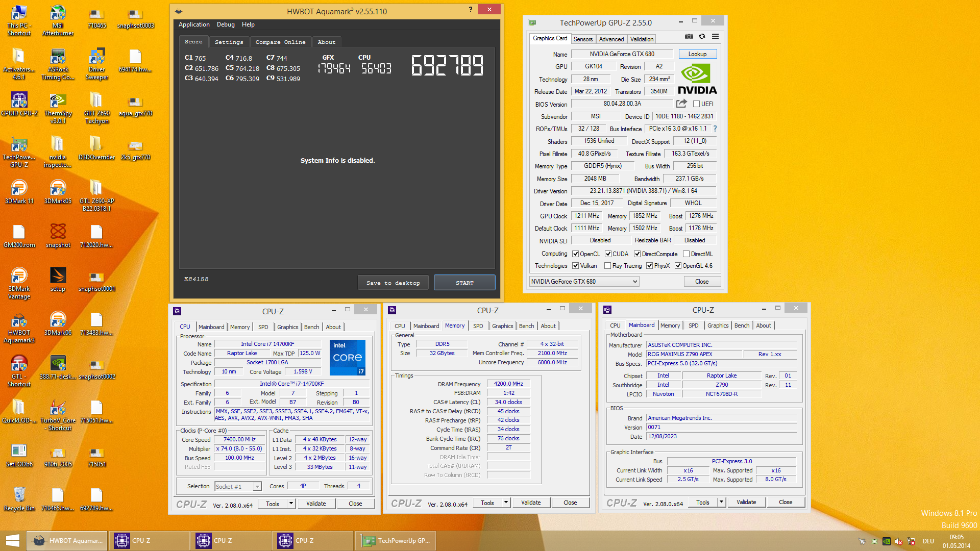Open the D3DOverrider folder on desktop
The image size is (980, 551).
pyautogui.click(x=96, y=148)
